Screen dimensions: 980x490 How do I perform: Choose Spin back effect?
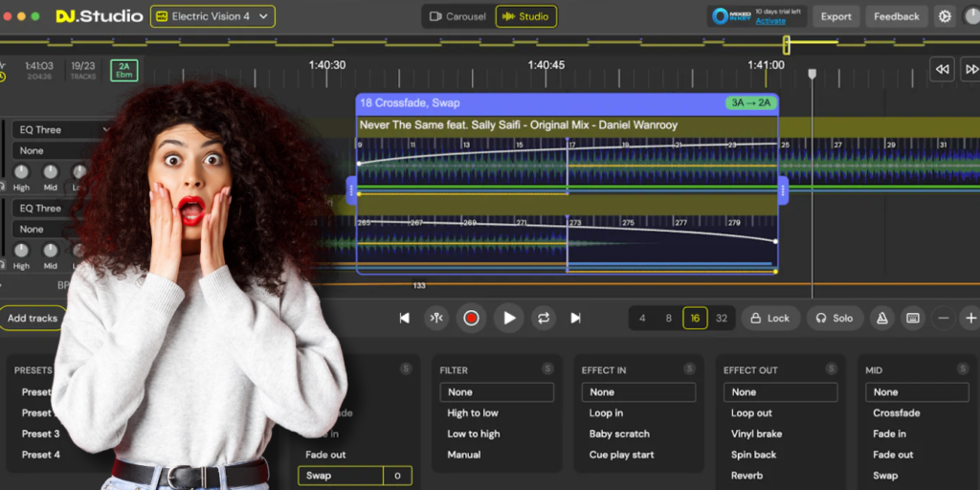pos(753,455)
